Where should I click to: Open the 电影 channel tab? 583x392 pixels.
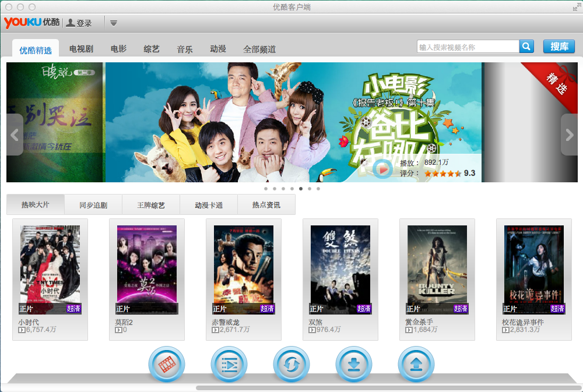coord(118,49)
